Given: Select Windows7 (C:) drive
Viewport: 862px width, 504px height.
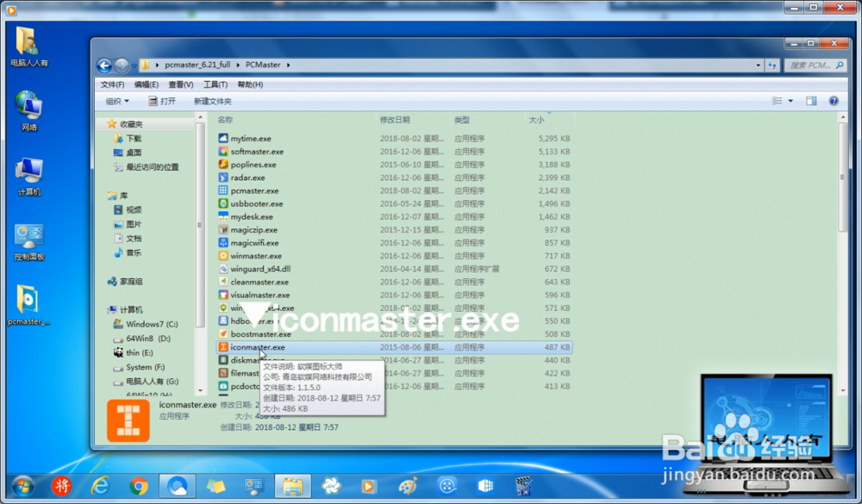Looking at the screenshot, I should pos(152,324).
